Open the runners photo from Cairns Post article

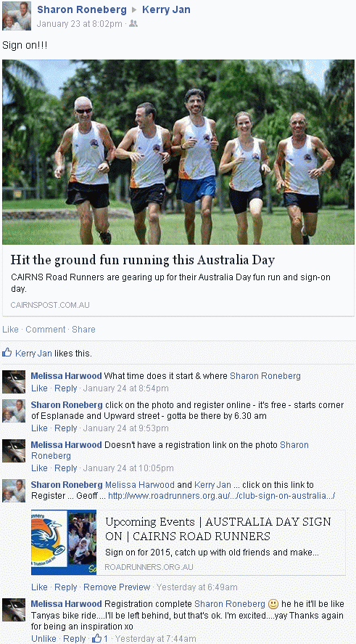coord(178,152)
